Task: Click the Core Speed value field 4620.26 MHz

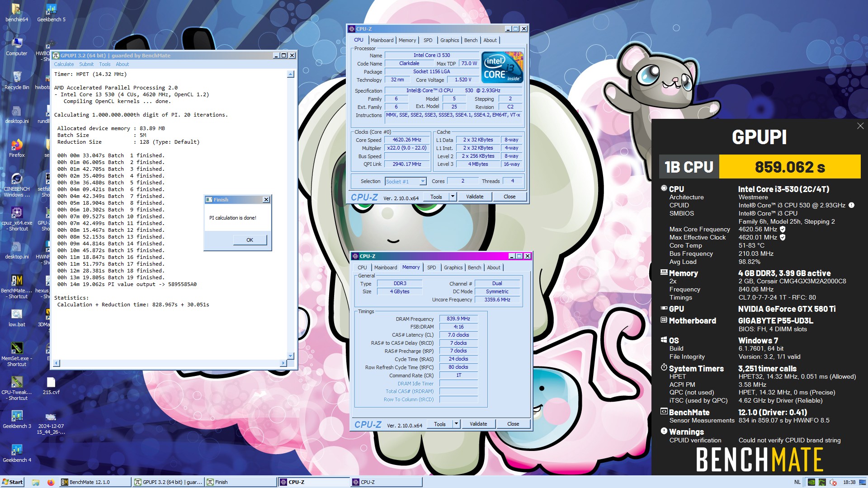Action: tap(407, 140)
